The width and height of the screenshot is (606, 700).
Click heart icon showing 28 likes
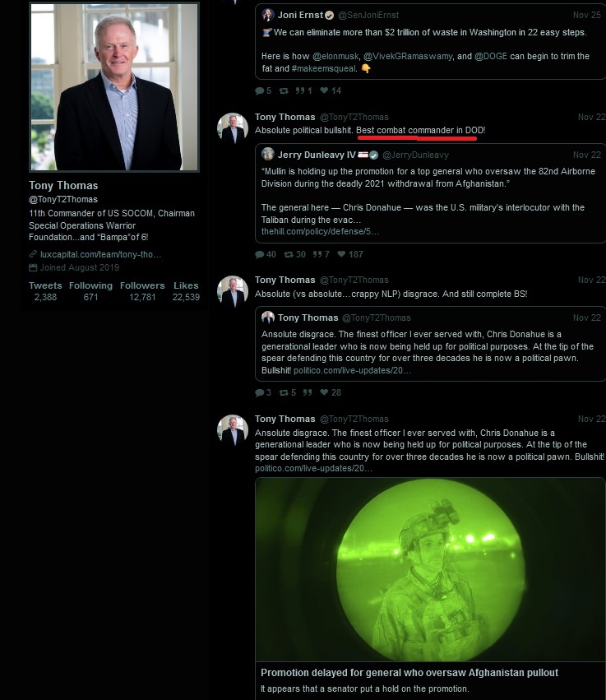(325, 392)
